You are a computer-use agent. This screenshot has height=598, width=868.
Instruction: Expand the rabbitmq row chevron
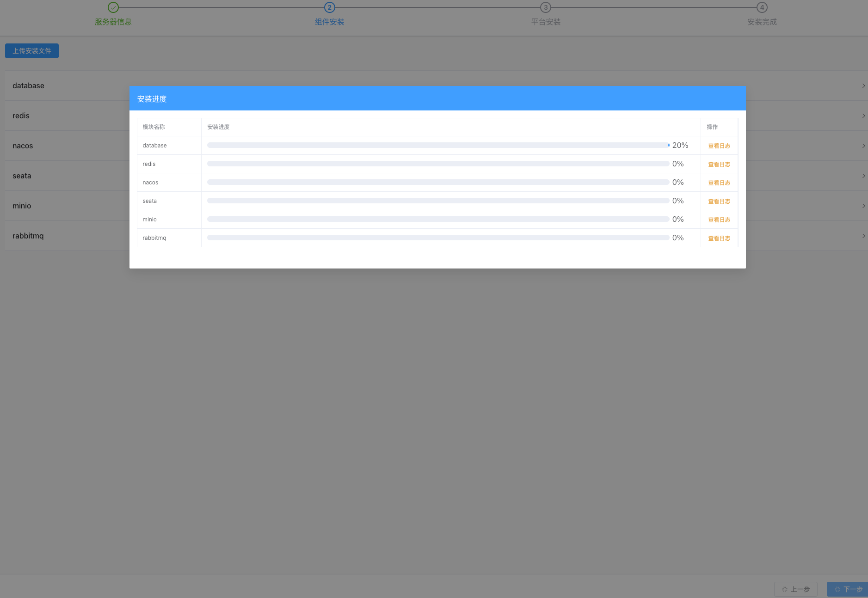click(x=863, y=236)
